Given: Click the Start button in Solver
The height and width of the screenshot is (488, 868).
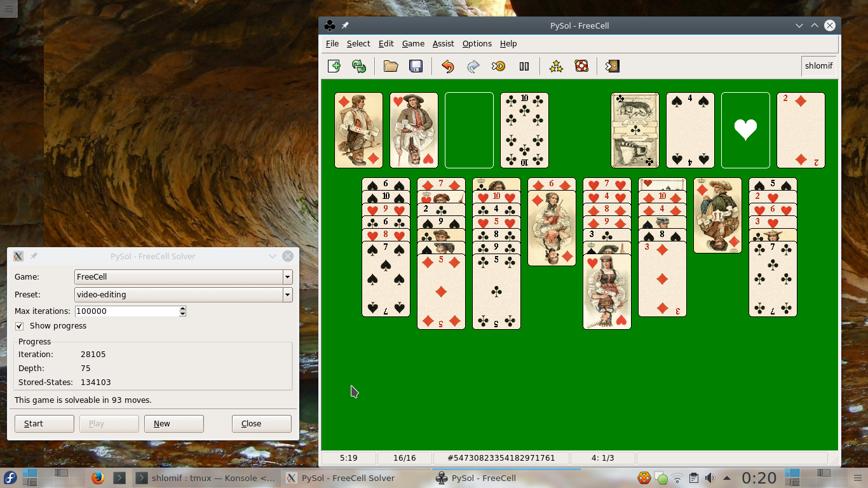Looking at the screenshot, I should (44, 424).
